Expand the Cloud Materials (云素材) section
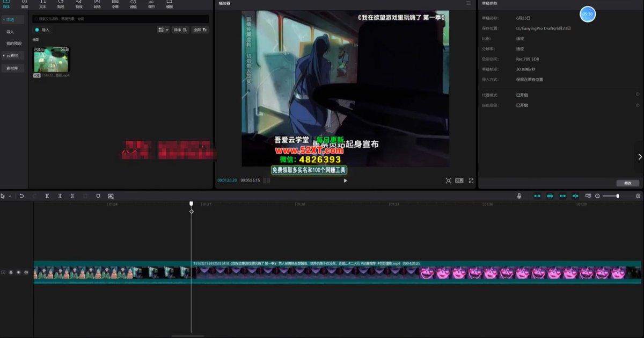644x338 pixels. 13,55
